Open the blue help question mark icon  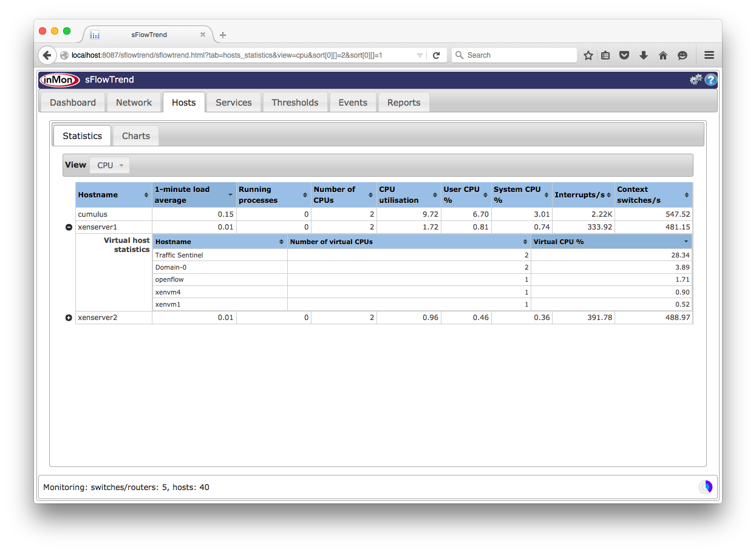pyautogui.click(x=710, y=80)
